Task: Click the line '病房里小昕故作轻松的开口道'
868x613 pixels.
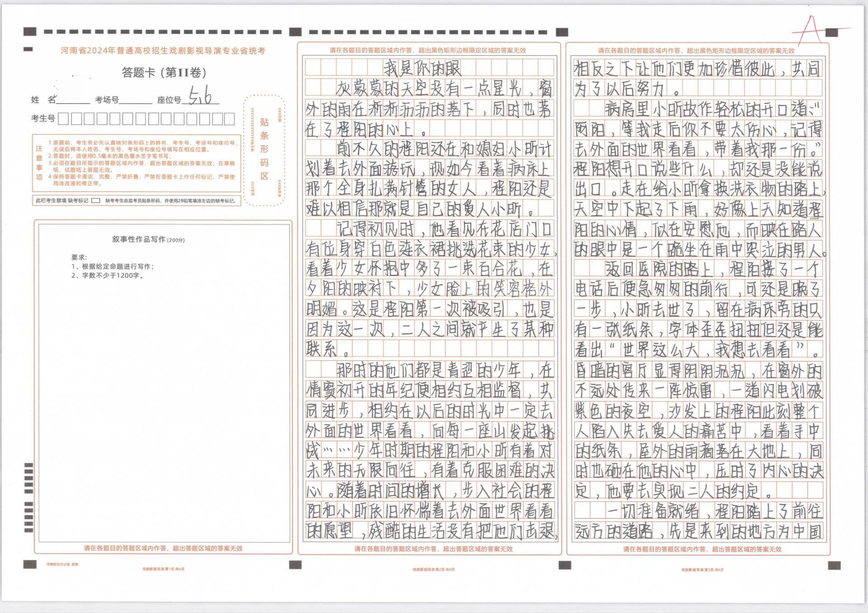Action: (713, 109)
